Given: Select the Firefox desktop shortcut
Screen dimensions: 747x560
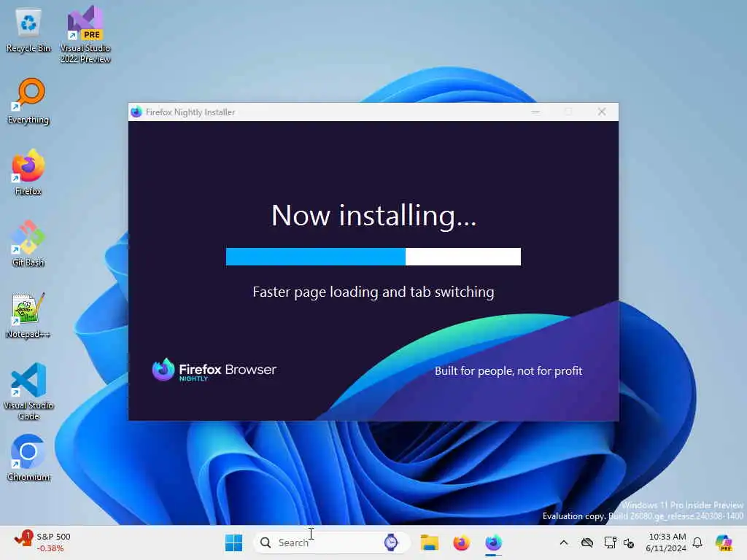Looking at the screenshot, I should (x=28, y=172).
